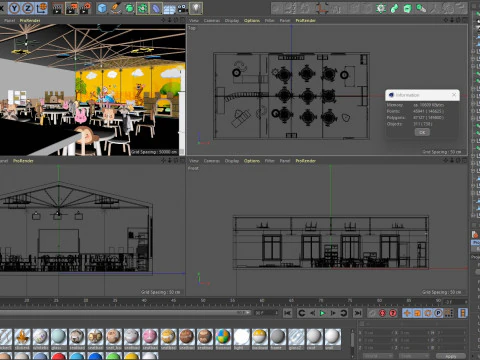
Task: Click the green cloner array icon
Action: (x=142, y=8)
